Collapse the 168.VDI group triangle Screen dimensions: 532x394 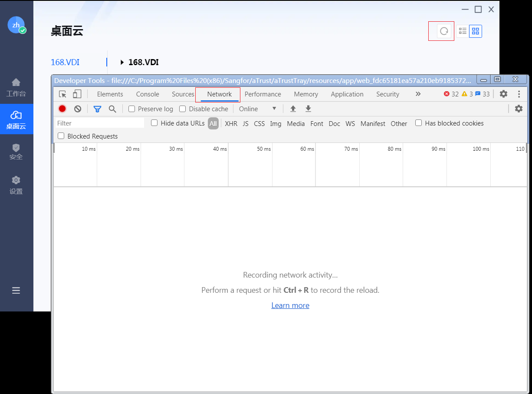(x=122, y=63)
